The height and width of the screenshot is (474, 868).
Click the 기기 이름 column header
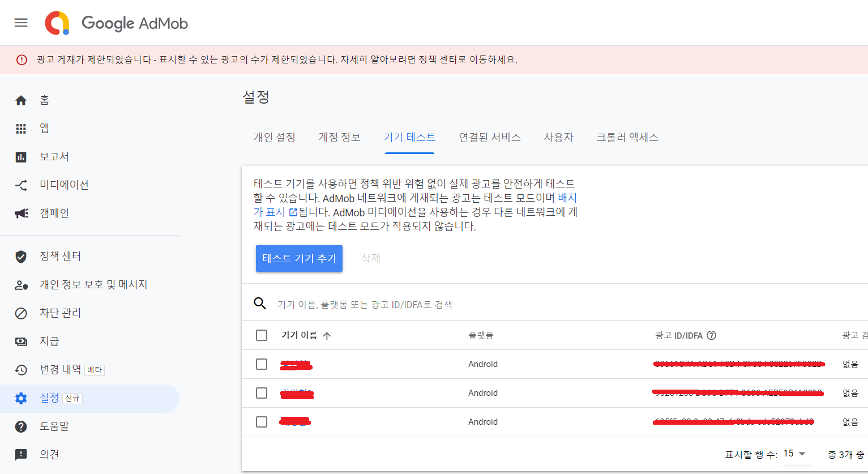(x=299, y=335)
